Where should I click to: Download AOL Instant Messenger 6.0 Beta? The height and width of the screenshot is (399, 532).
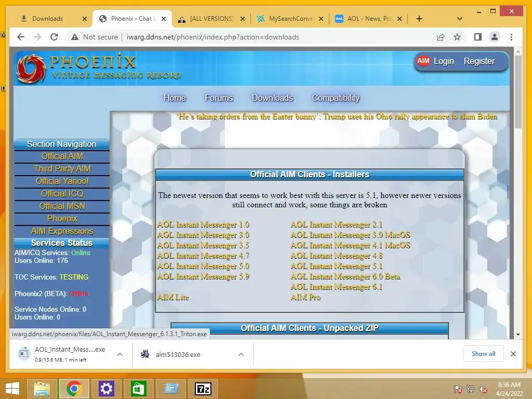coord(345,277)
